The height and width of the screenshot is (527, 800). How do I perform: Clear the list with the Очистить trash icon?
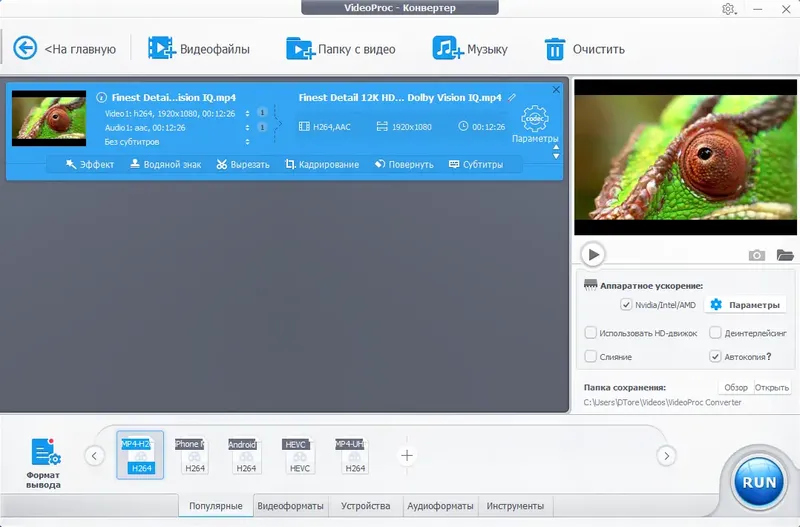tap(555, 49)
